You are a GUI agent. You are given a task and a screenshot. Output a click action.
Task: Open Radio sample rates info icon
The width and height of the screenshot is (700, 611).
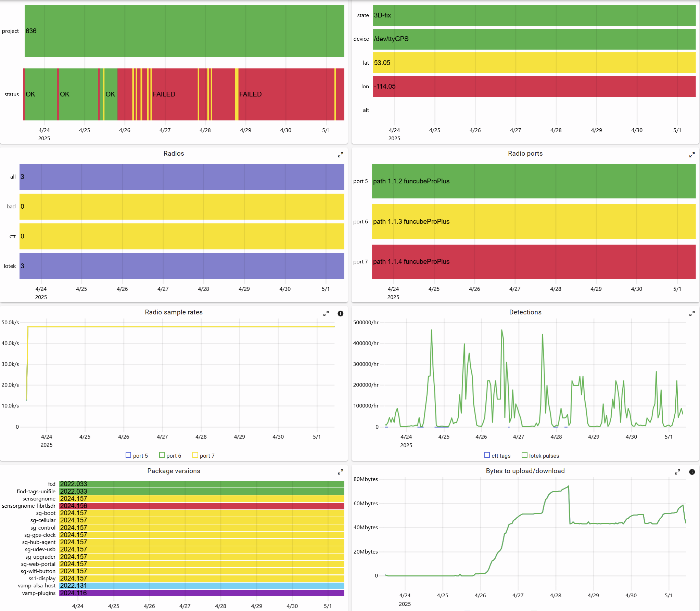(340, 314)
